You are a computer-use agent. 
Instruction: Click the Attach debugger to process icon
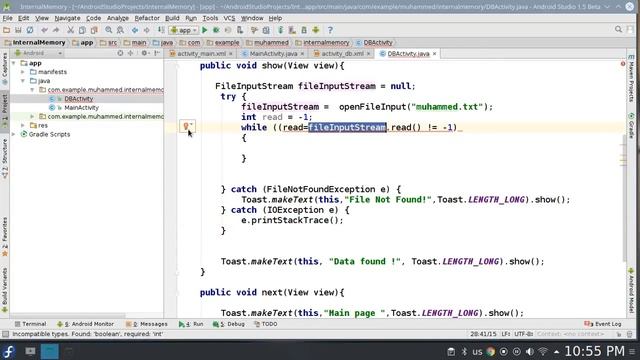[240, 30]
